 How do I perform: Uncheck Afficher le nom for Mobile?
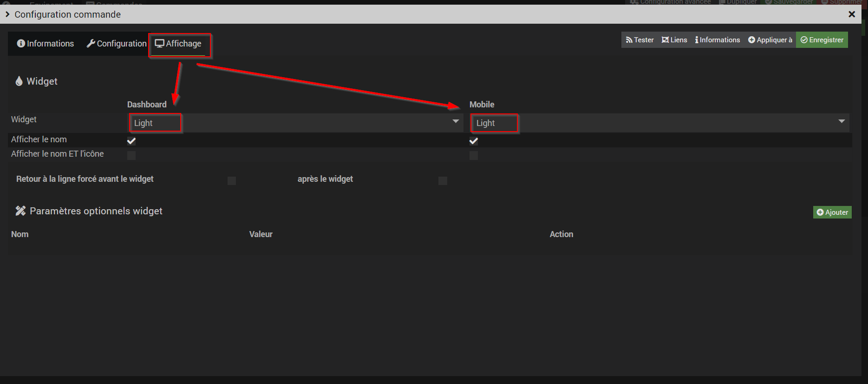click(474, 141)
